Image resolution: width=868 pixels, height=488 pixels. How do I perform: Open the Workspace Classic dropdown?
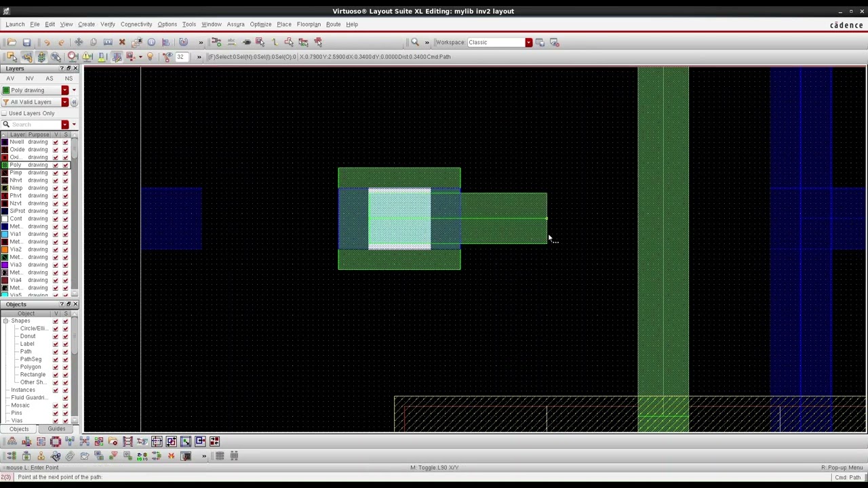pyautogui.click(x=528, y=42)
